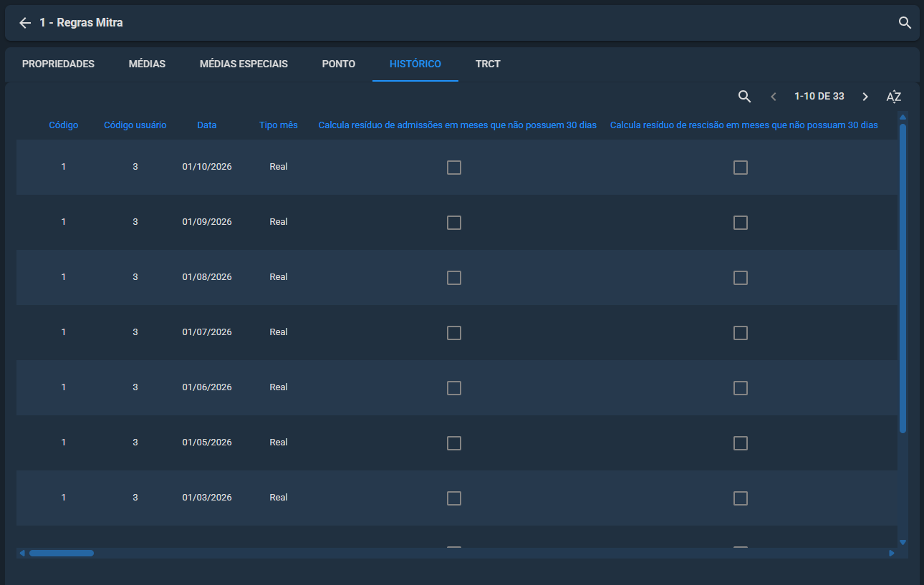Check the admissões residue box for 01/06/2026

coord(454,388)
